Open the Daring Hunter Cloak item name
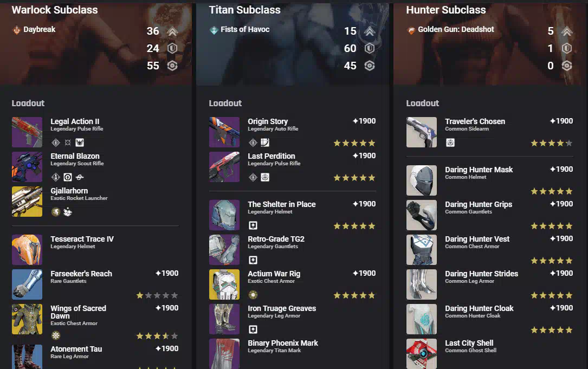The image size is (588, 369). pos(479,308)
